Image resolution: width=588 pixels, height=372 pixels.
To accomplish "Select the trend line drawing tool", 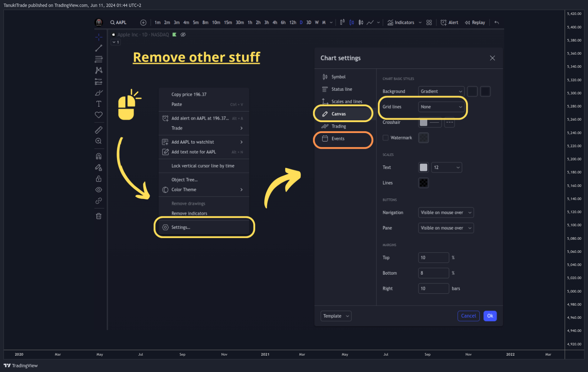I will click(98, 48).
